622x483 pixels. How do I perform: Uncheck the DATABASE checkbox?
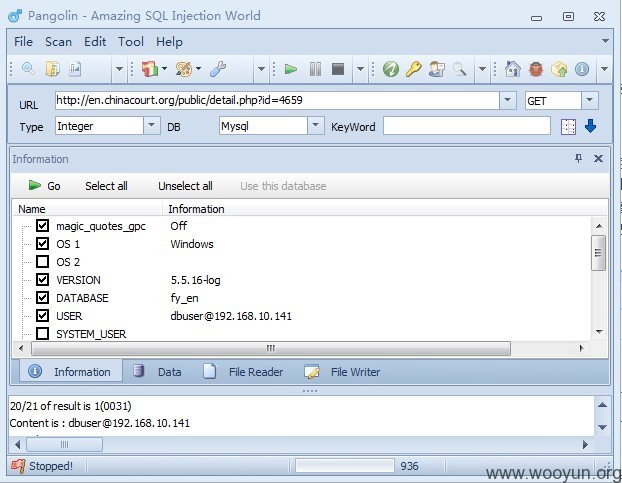click(x=42, y=297)
